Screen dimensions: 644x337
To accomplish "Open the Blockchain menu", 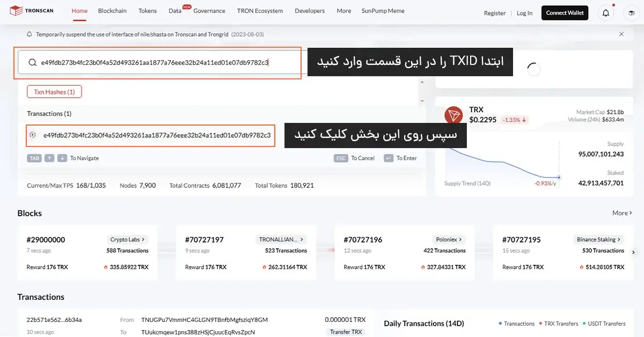I will click(x=112, y=11).
